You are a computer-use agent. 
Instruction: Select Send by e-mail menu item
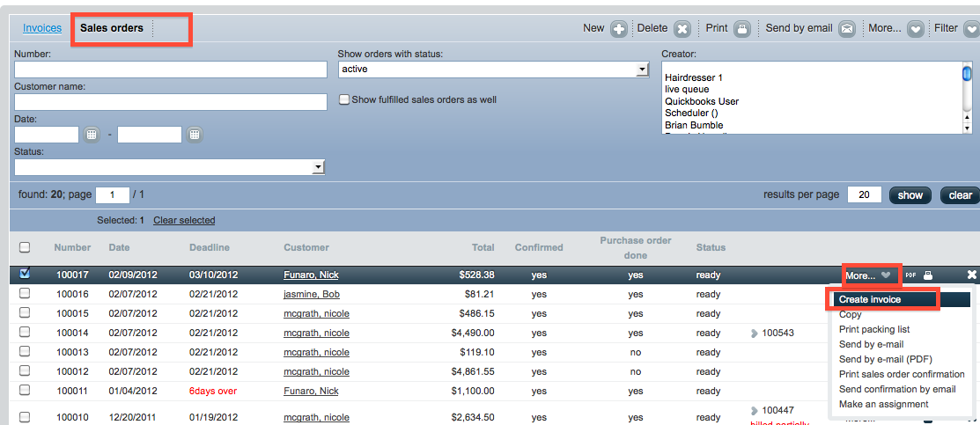coord(871,344)
